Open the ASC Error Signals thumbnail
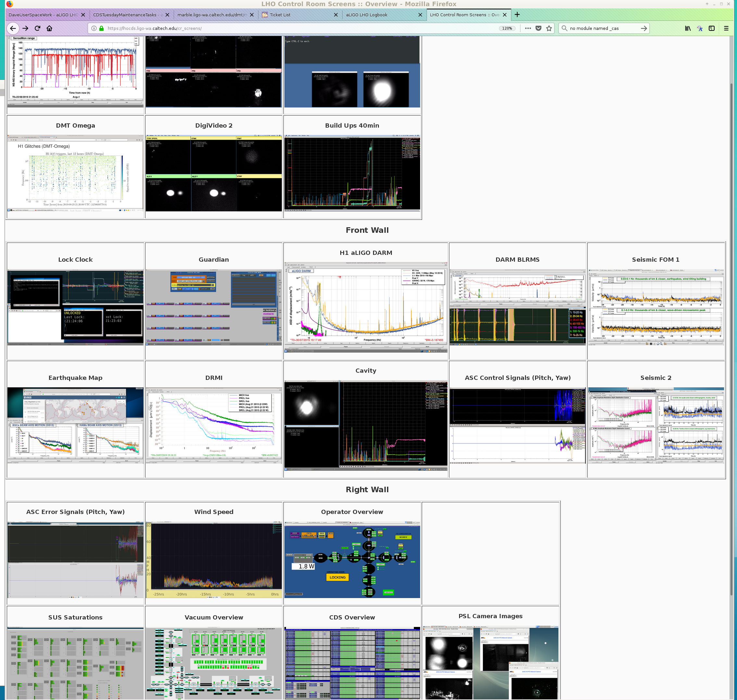 click(75, 560)
